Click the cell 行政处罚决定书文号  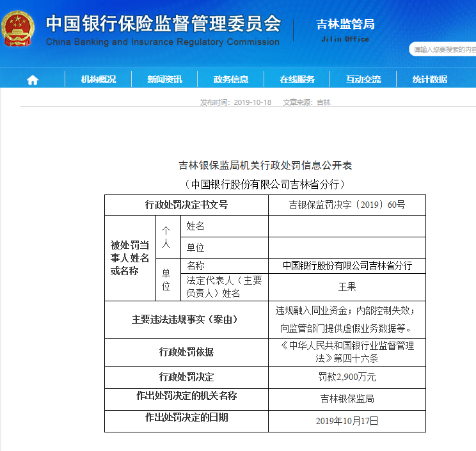(186, 205)
